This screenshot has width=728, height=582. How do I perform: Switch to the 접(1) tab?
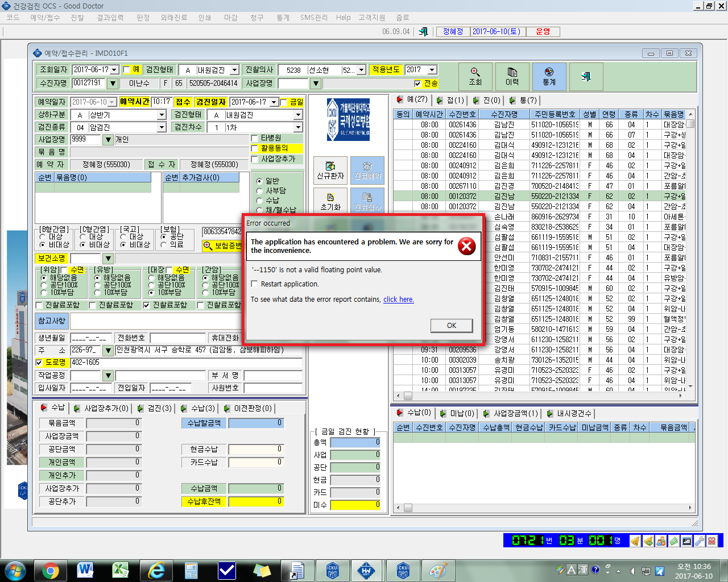[450, 100]
